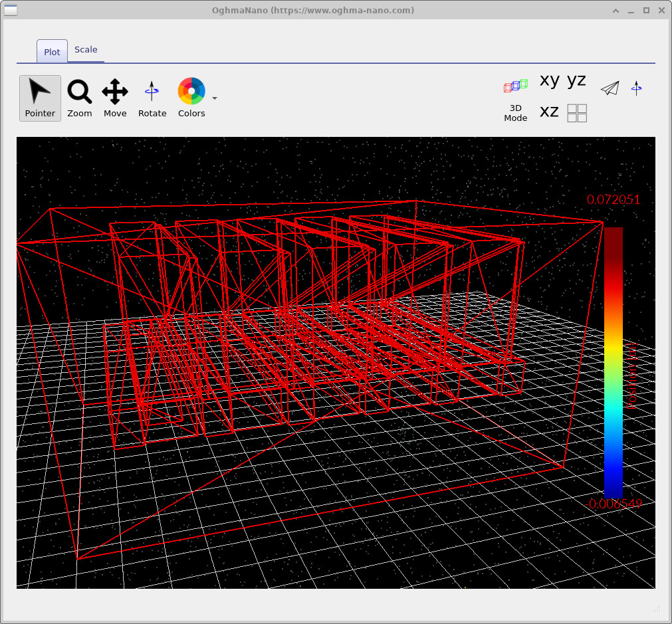The height and width of the screenshot is (624, 672).
Task: Click the minimum value label 0.008549
Action: coord(614,504)
